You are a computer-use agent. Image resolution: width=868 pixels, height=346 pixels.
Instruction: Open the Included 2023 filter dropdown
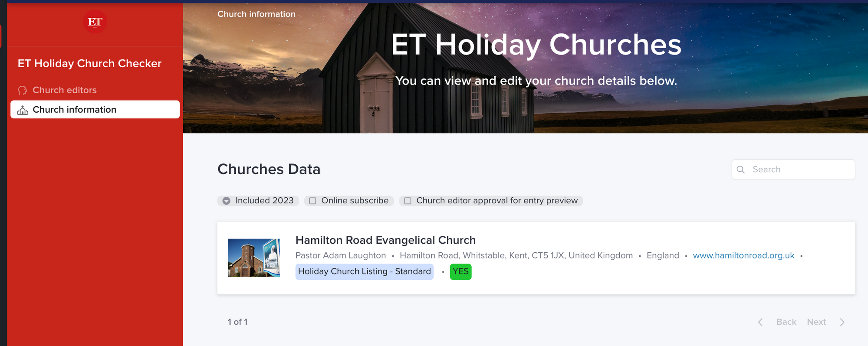click(227, 201)
